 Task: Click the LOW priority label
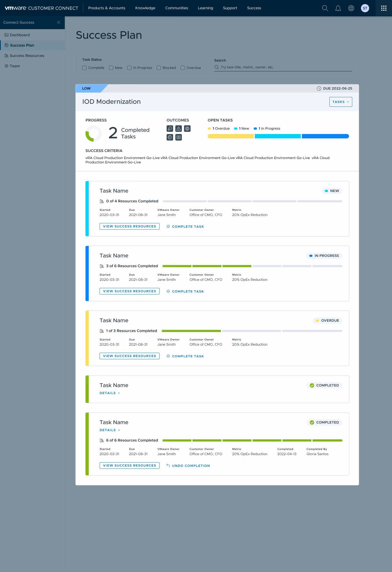(87, 89)
